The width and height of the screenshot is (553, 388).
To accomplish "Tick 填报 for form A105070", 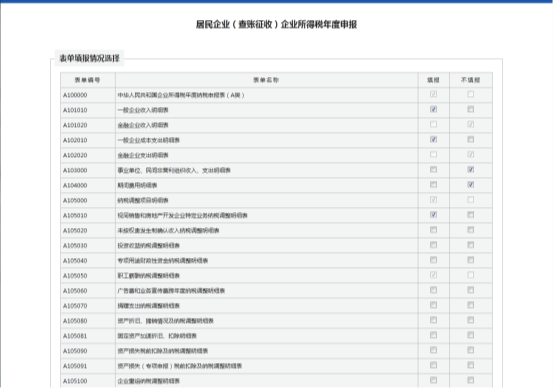I will [x=433, y=305].
